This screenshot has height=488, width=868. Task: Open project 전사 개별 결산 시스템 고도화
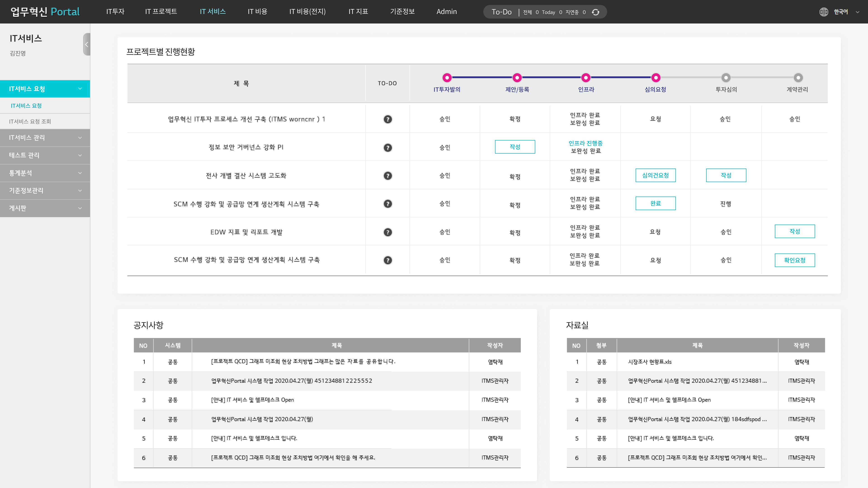(246, 176)
